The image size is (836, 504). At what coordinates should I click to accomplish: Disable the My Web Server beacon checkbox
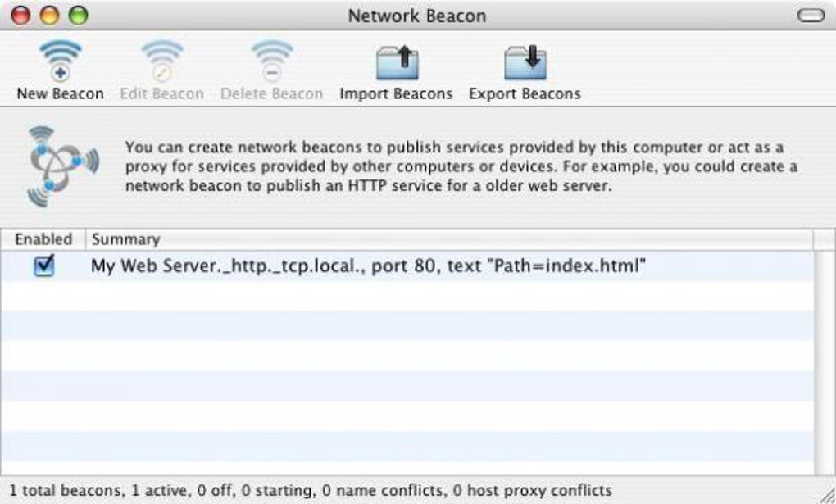tap(44, 266)
